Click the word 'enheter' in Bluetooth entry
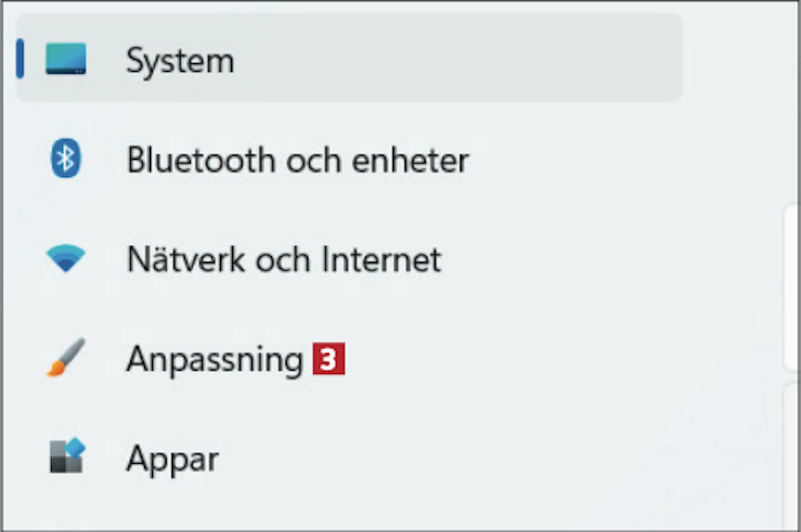The height and width of the screenshot is (532, 801). click(410, 160)
